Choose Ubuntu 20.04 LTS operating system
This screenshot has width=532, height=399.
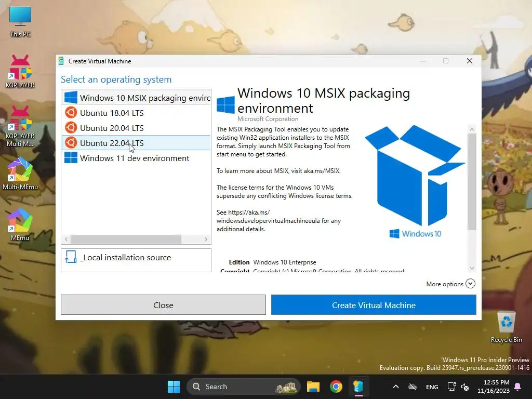(x=136, y=128)
